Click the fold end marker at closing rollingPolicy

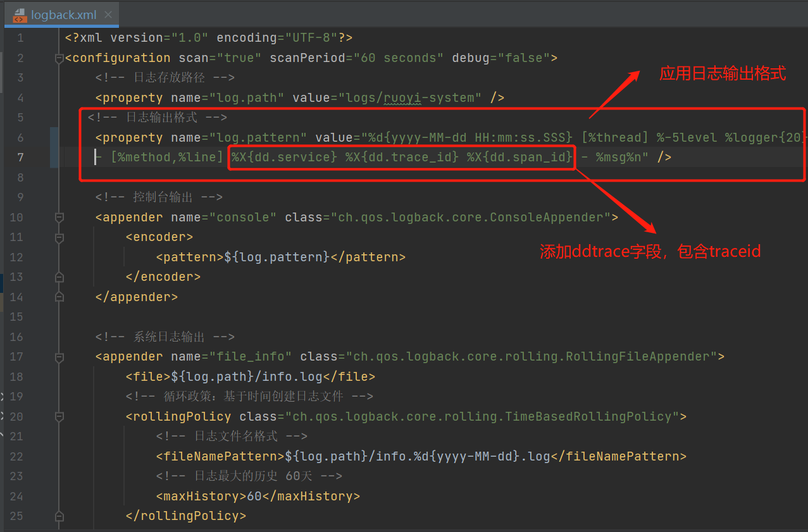(x=59, y=516)
